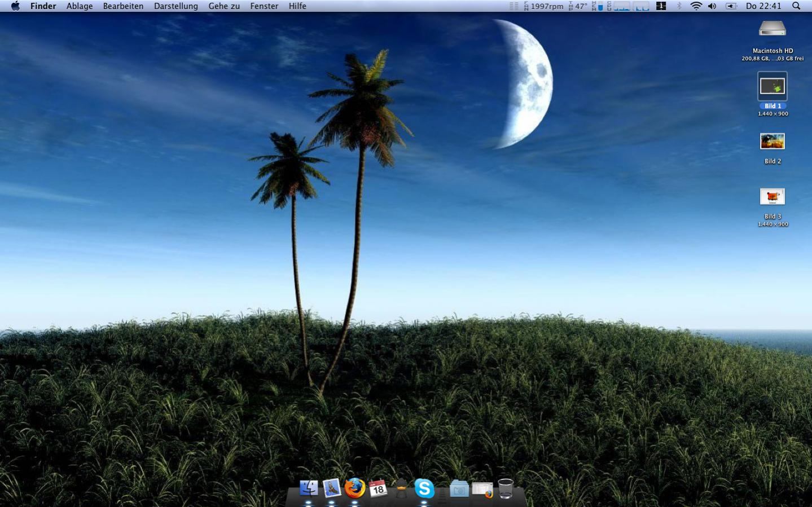Image resolution: width=812 pixels, height=507 pixels.
Task: Open the volume control in menu bar
Action: 712,6
